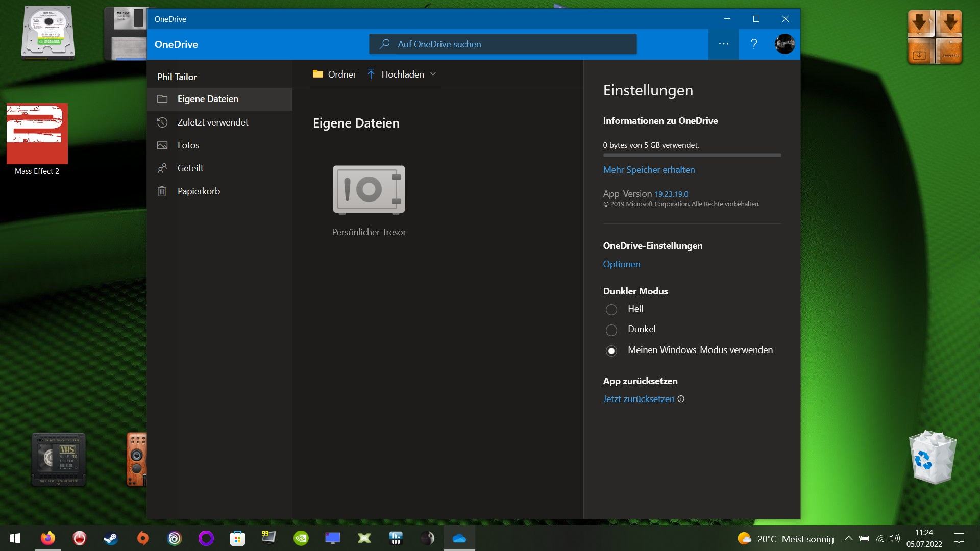Open Papierkorb in sidebar
The image size is (980, 551).
click(219, 191)
